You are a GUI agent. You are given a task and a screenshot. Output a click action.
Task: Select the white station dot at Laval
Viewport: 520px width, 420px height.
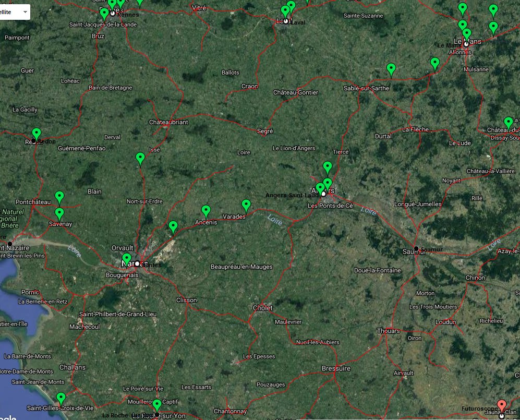286,21
